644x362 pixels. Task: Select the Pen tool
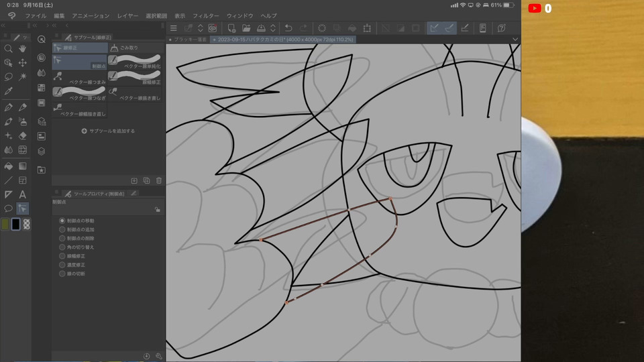pyautogui.click(x=8, y=107)
